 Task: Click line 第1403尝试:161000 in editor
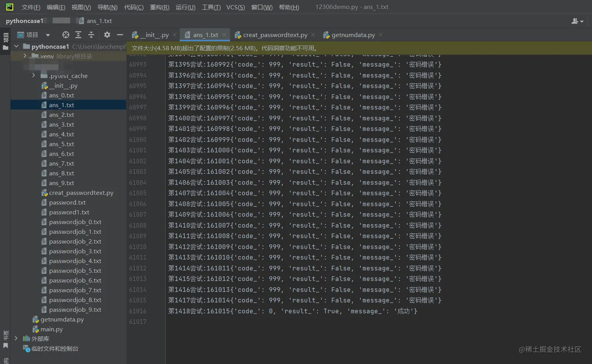click(x=305, y=150)
